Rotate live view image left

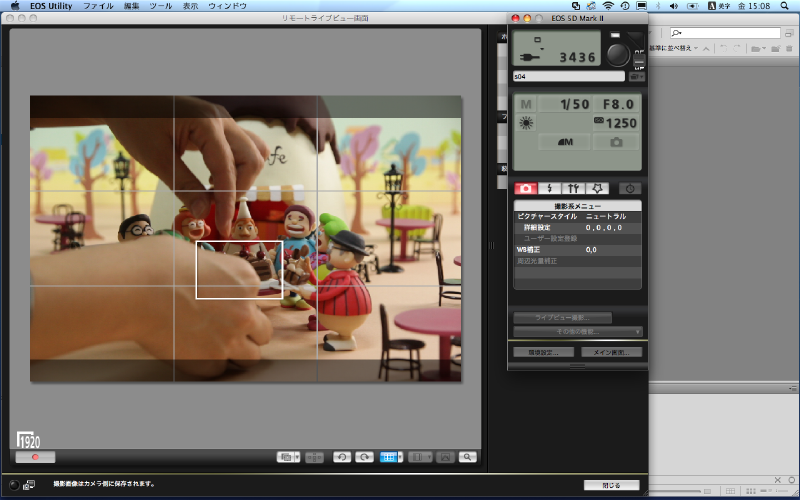point(342,457)
